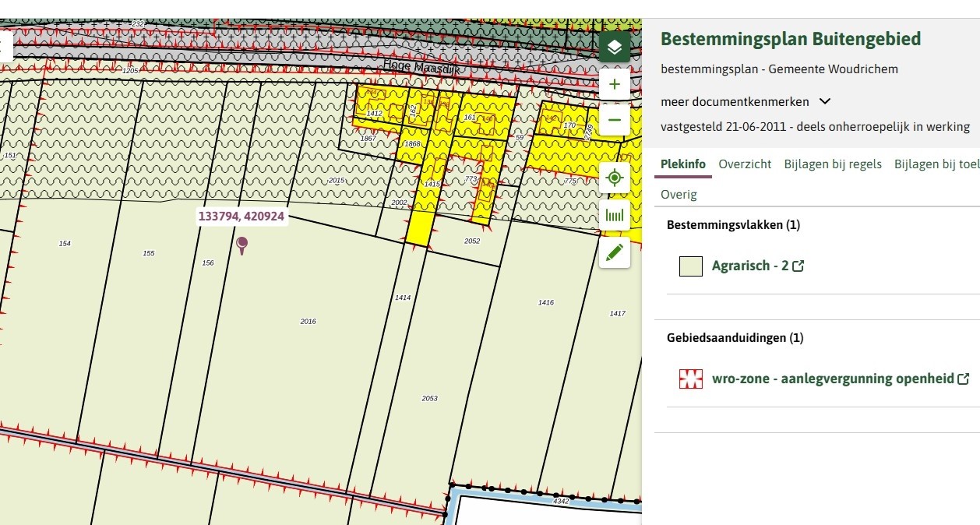The height and width of the screenshot is (525, 980).
Task: Center map on current location
Action: pyautogui.click(x=615, y=178)
